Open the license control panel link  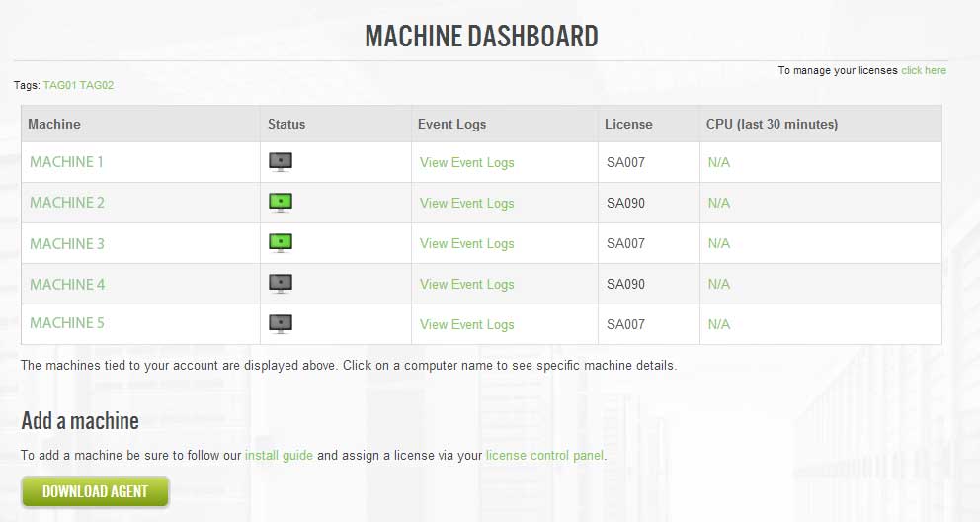pos(545,455)
